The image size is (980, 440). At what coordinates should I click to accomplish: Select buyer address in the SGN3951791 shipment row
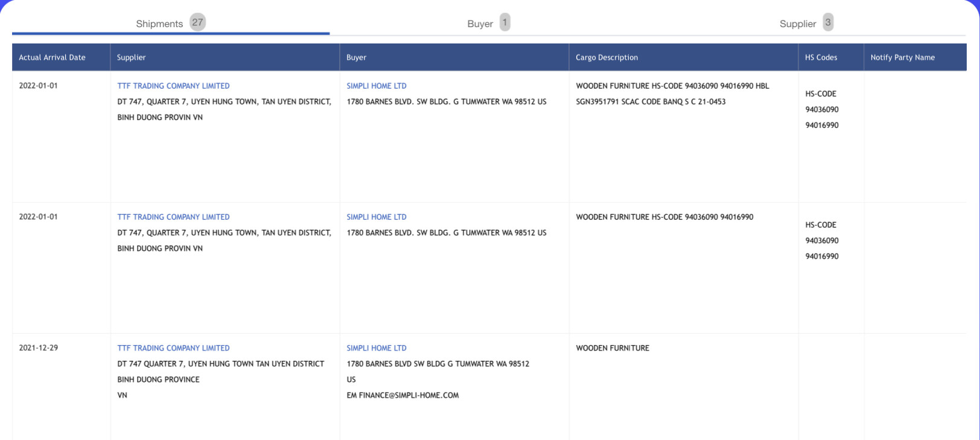click(447, 102)
